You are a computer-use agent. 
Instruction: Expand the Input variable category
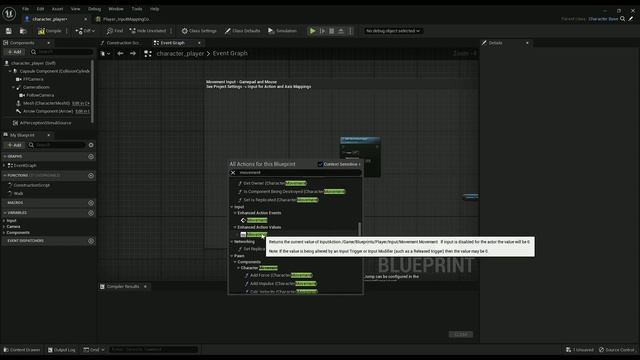pos(4,221)
